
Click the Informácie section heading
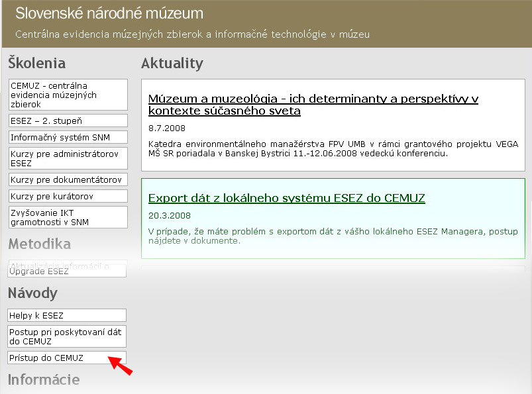44,379
